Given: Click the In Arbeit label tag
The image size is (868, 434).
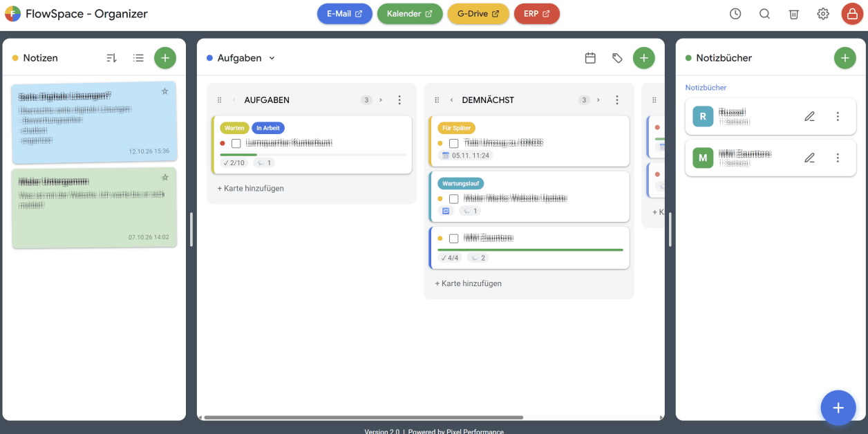Looking at the screenshot, I should [x=268, y=128].
